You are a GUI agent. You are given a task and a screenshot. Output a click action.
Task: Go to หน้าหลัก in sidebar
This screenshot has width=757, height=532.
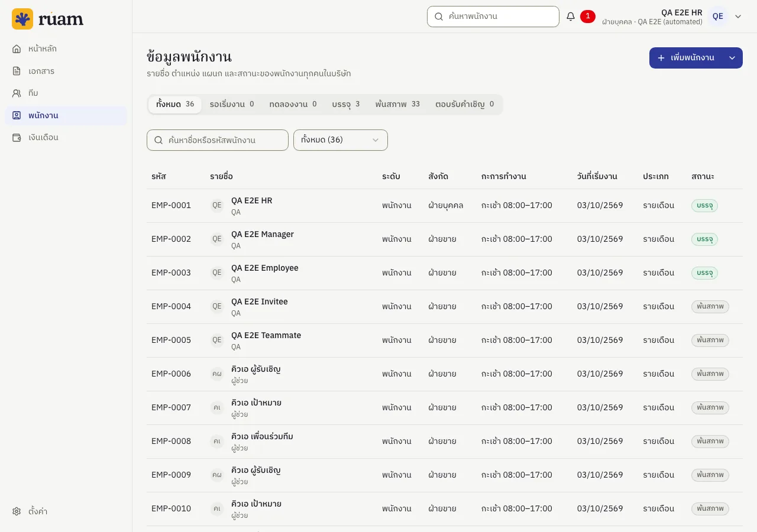coord(66,48)
